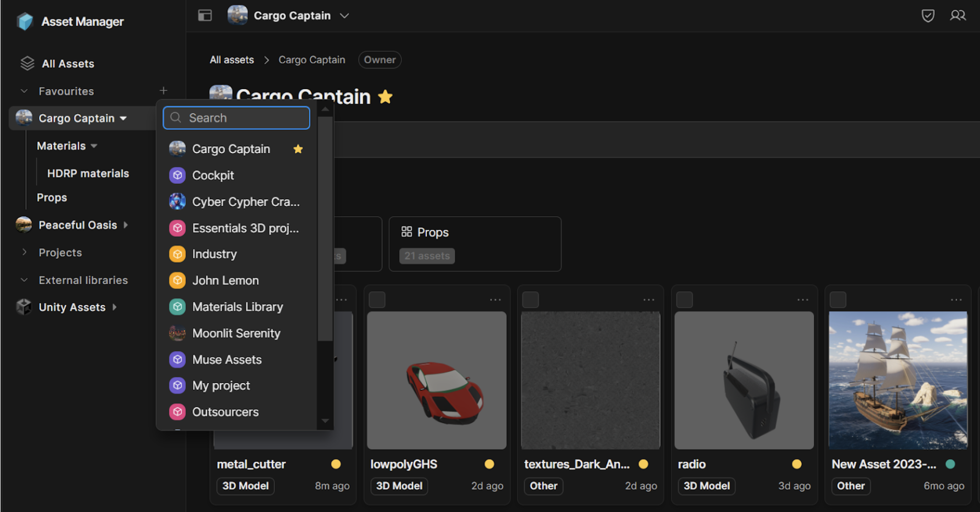The width and height of the screenshot is (980, 512).
Task: Check the sailing ship asset checkbox
Action: coord(838,300)
